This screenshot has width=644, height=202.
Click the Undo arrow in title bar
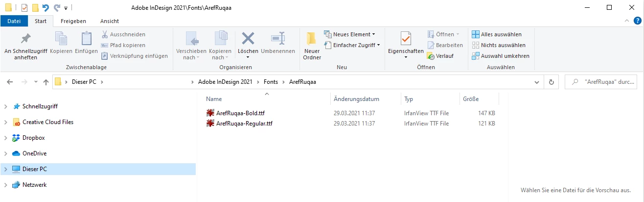click(x=46, y=7)
